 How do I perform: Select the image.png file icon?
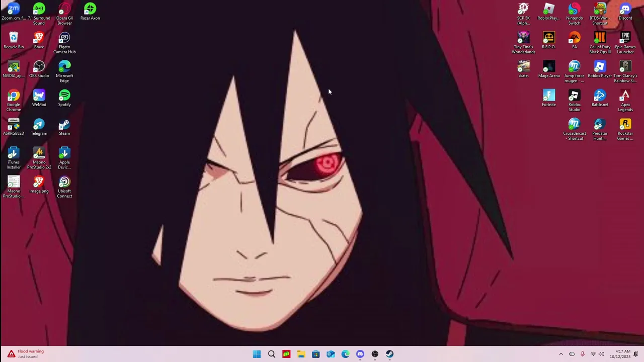tap(39, 185)
